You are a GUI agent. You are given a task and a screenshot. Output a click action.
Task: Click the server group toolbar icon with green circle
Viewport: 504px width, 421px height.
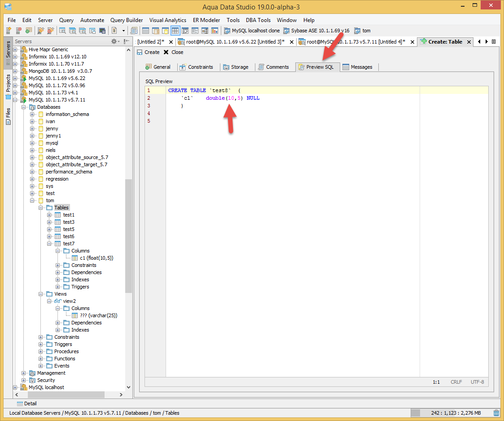coord(29,31)
